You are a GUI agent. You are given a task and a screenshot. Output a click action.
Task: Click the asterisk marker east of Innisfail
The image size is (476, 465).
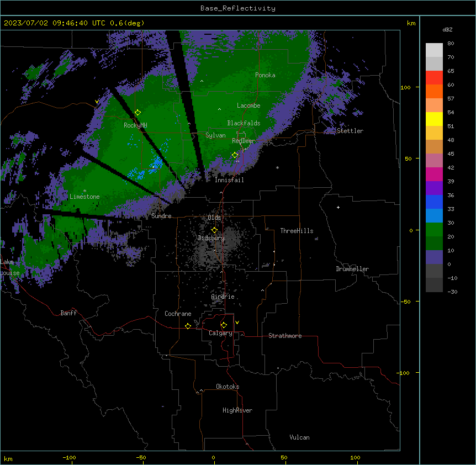pos(277,167)
